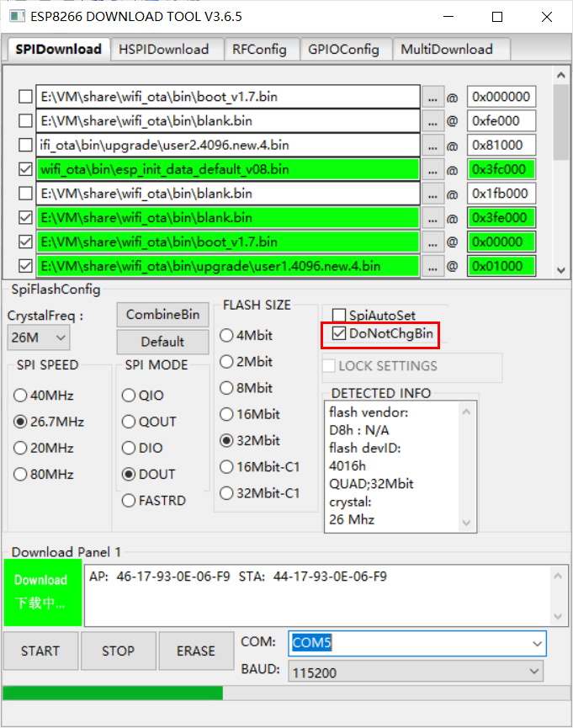Image resolution: width=573 pixels, height=728 pixels.
Task: Select the SPIDownload tab
Action: (59, 49)
